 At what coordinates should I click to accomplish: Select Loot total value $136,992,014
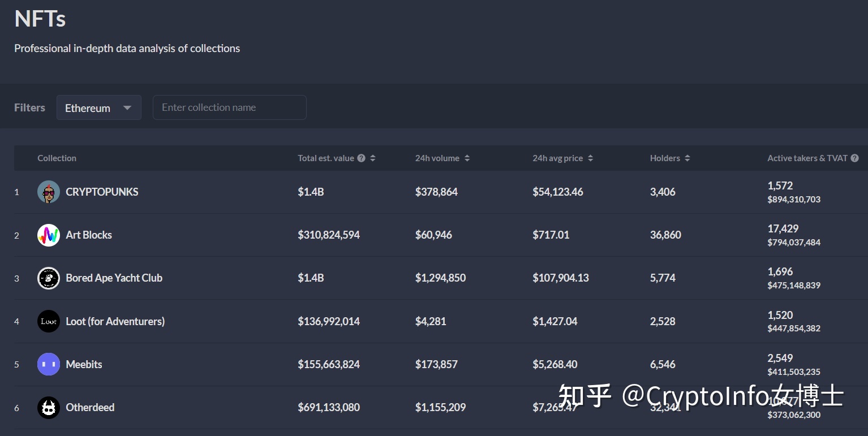329,321
